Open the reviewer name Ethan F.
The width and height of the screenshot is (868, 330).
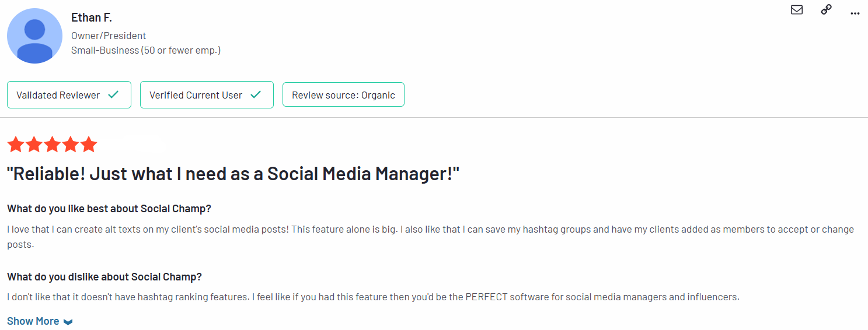tap(92, 18)
